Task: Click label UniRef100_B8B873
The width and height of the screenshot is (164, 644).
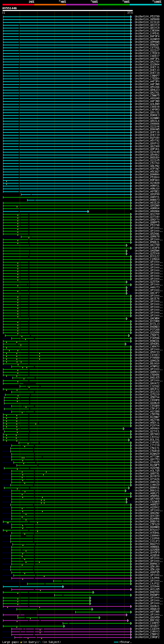Action: point(147,200)
